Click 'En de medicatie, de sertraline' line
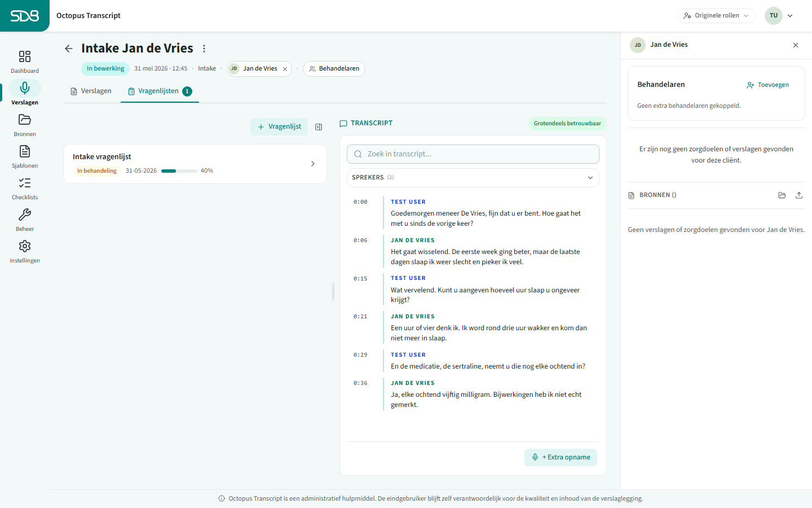Screen dimensions: 812x508 pyautogui.click(x=488, y=366)
